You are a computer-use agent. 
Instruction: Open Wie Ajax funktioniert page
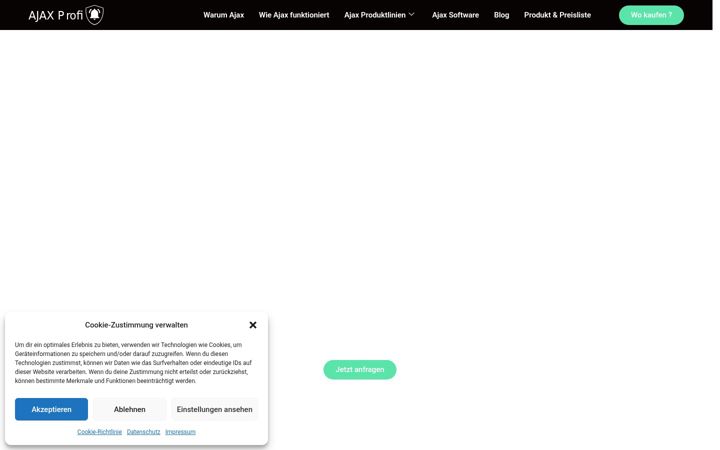point(294,15)
